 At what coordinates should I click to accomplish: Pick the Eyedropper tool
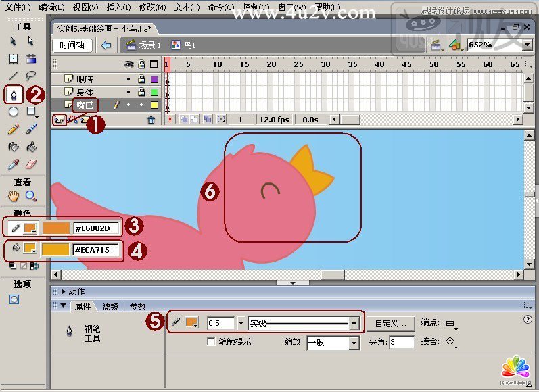point(13,164)
